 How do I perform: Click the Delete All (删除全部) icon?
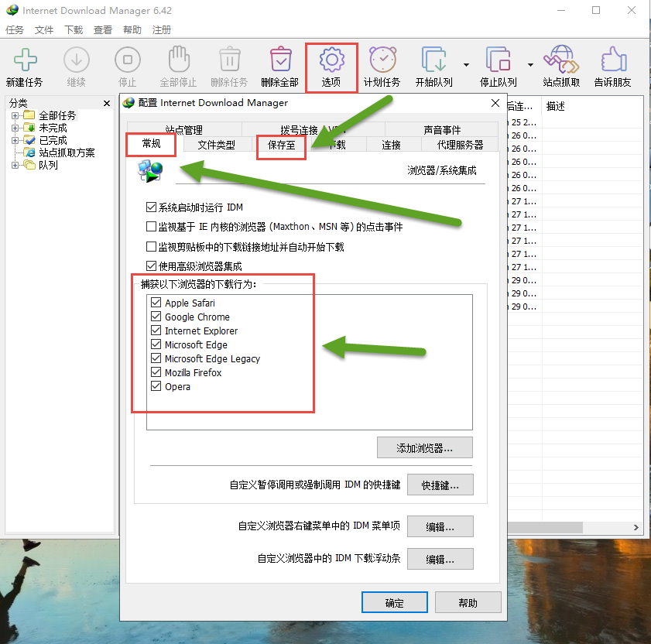[281, 60]
